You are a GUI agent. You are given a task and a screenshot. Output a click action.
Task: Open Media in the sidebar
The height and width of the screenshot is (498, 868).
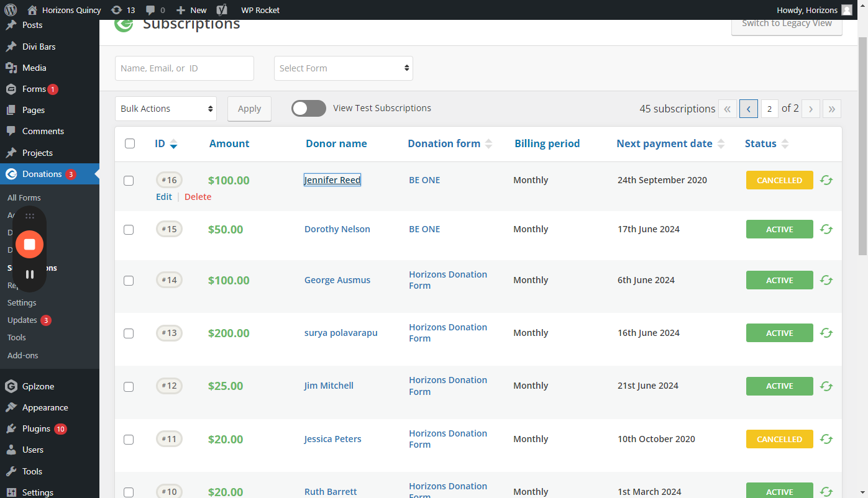coord(34,68)
